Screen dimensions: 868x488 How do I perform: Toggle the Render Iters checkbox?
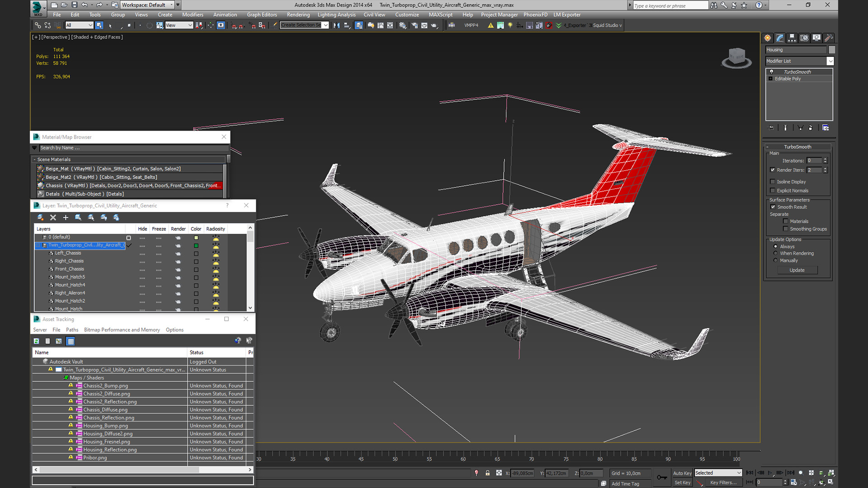(x=773, y=170)
